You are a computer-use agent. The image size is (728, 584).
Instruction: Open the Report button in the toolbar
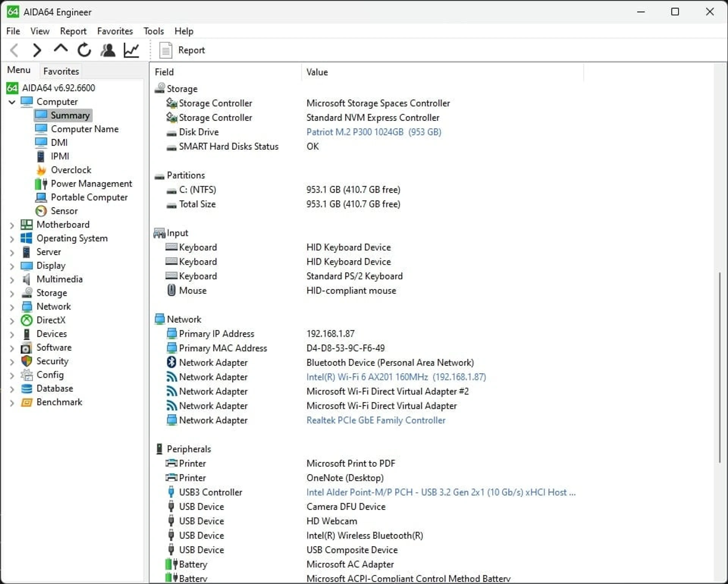click(x=182, y=50)
